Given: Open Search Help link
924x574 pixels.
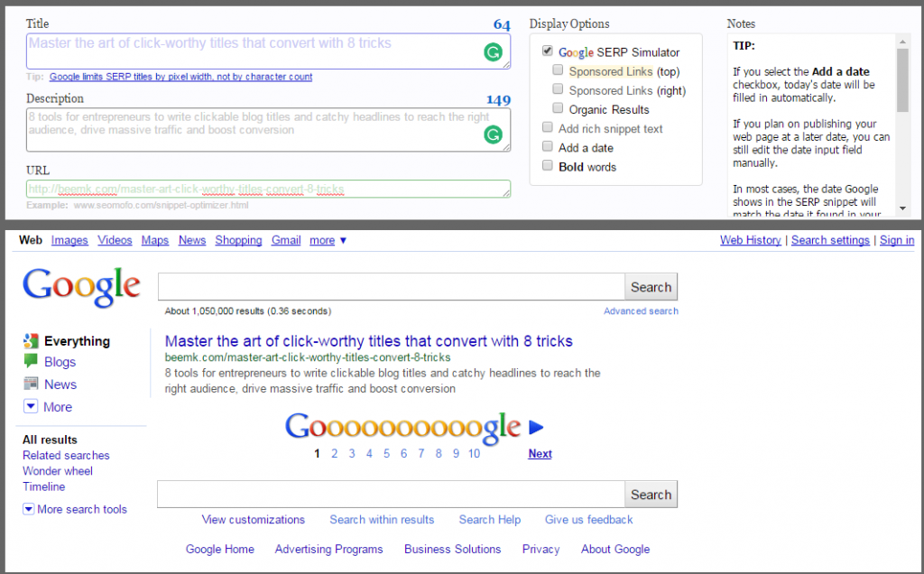Looking at the screenshot, I should pyautogui.click(x=490, y=520).
